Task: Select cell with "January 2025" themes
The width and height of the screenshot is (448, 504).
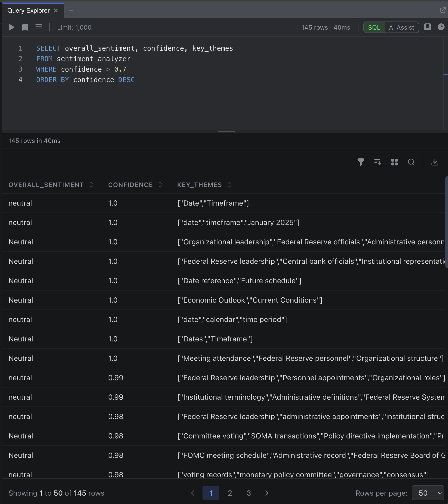Action: click(238, 223)
